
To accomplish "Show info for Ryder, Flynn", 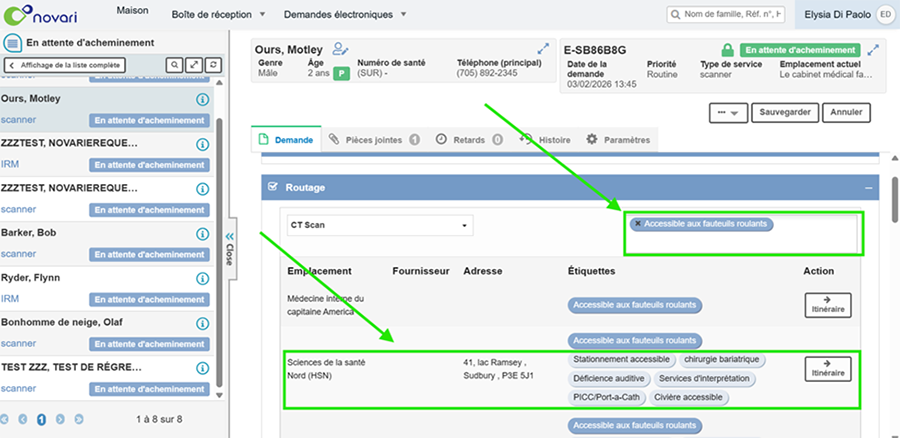I will coord(202,278).
